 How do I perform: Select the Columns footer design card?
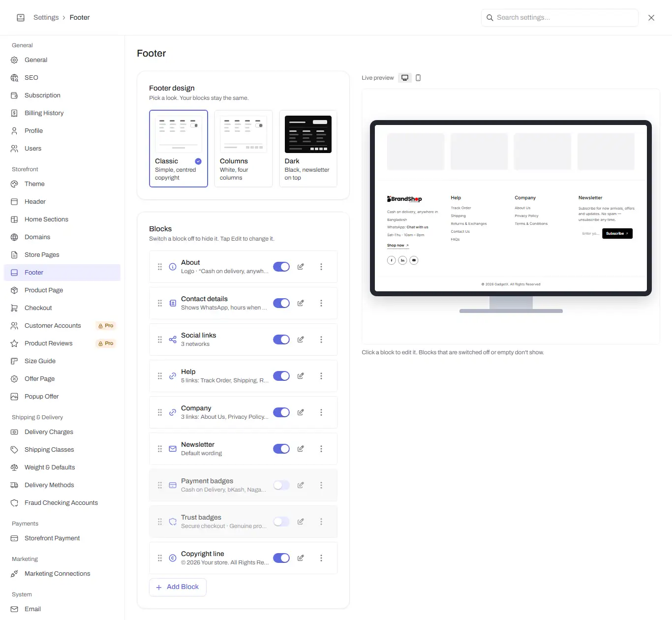(244, 149)
